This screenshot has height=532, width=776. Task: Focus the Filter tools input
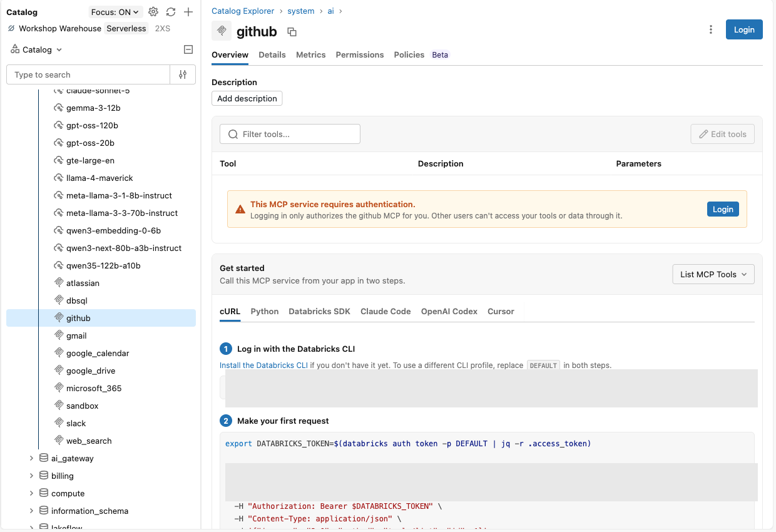(290, 134)
